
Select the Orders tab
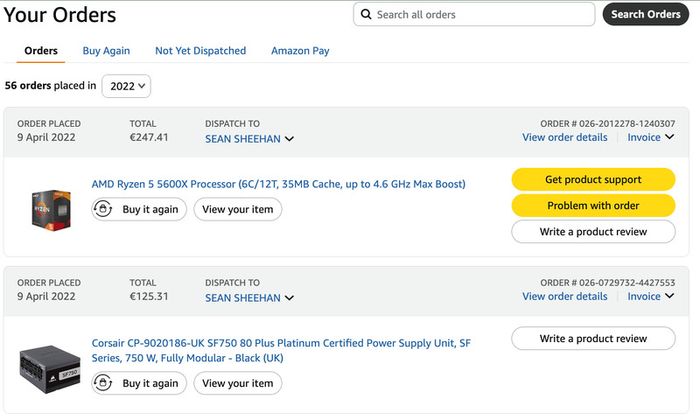(x=41, y=50)
